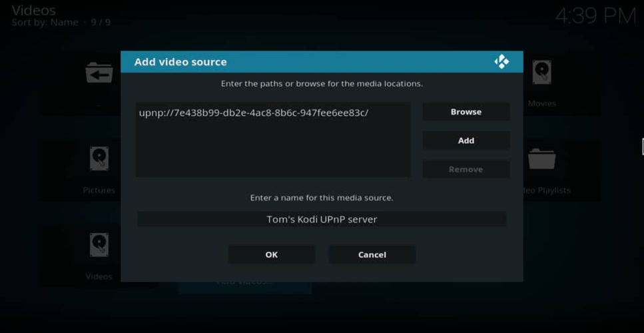The width and height of the screenshot is (644, 333).
Task: Open the Movies hard drive icon
Action: [541, 73]
